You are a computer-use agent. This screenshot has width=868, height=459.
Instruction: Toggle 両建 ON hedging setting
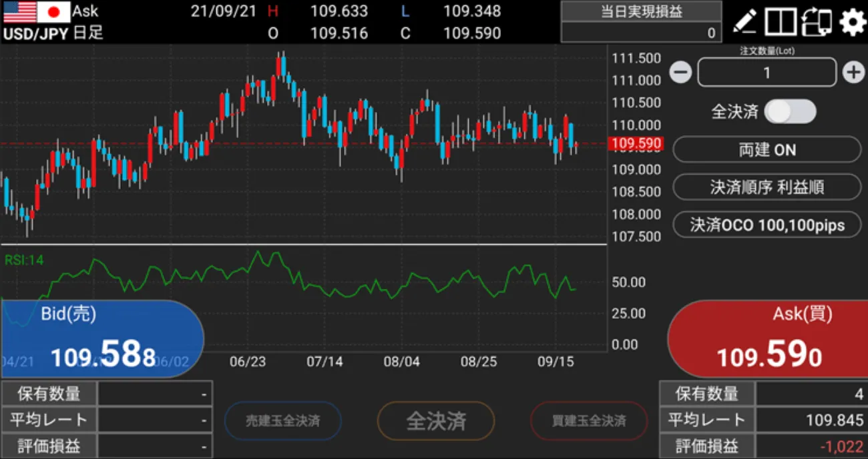pyautogui.click(x=767, y=150)
